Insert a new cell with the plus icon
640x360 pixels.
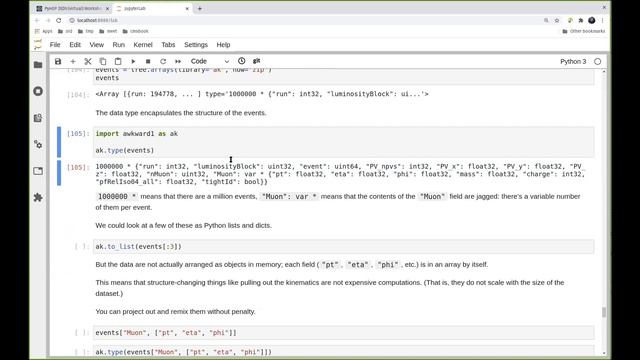(73, 61)
